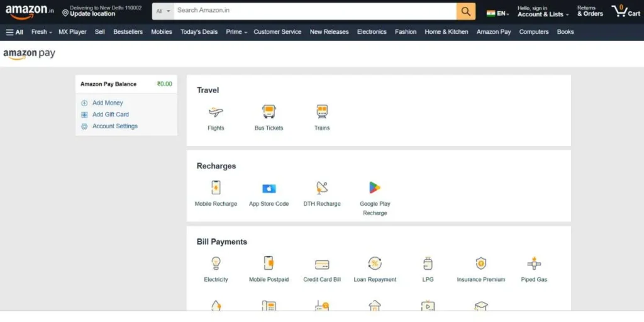The width and height of the screenshot is (644, 322).
Task: Expand the EN language dropdown
Action: 503,14
